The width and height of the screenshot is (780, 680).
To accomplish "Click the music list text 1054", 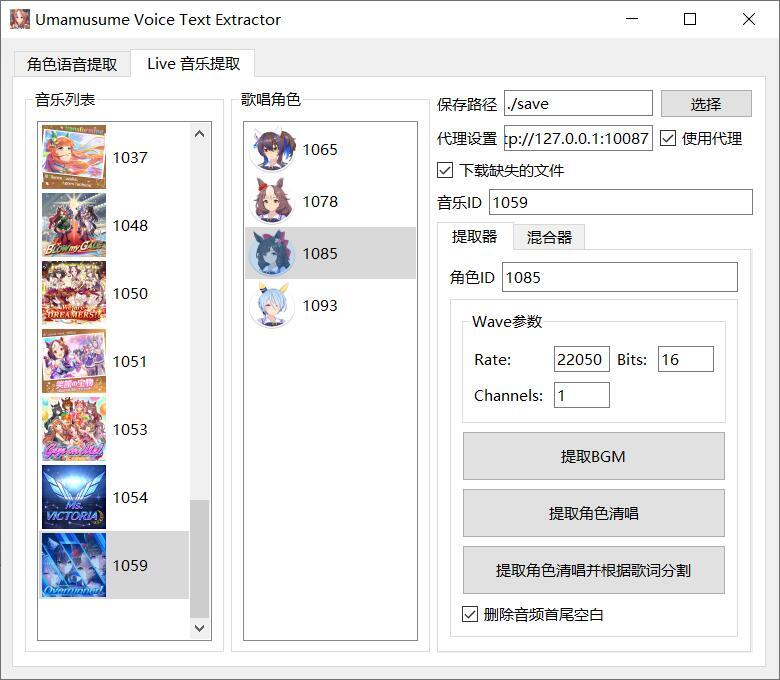I will (x=130, y=497).
